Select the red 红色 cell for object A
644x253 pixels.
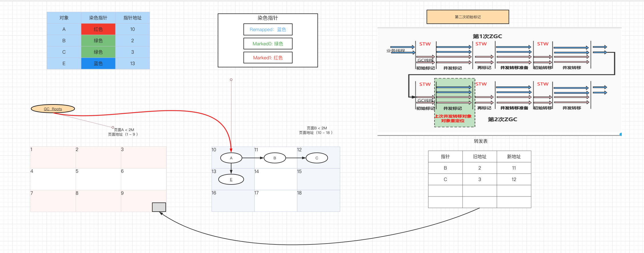[x=98, y=29]
